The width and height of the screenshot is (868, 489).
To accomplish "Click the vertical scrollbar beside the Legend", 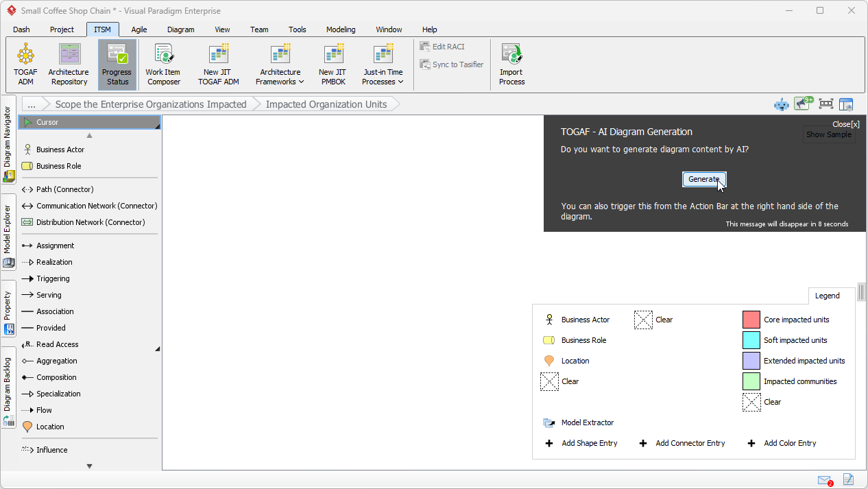I will [861, 293].
